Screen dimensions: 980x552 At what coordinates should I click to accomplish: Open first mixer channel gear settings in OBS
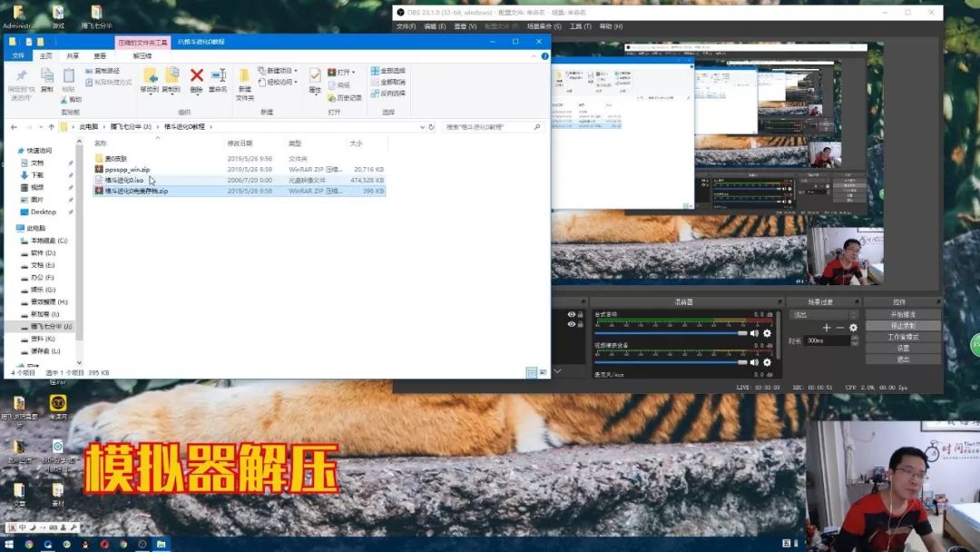tap(767, 333)
